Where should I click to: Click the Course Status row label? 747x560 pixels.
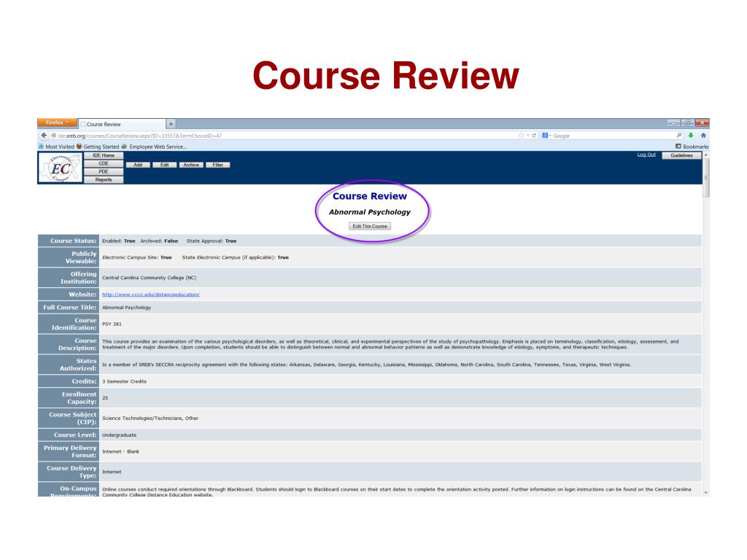(68, 241)
